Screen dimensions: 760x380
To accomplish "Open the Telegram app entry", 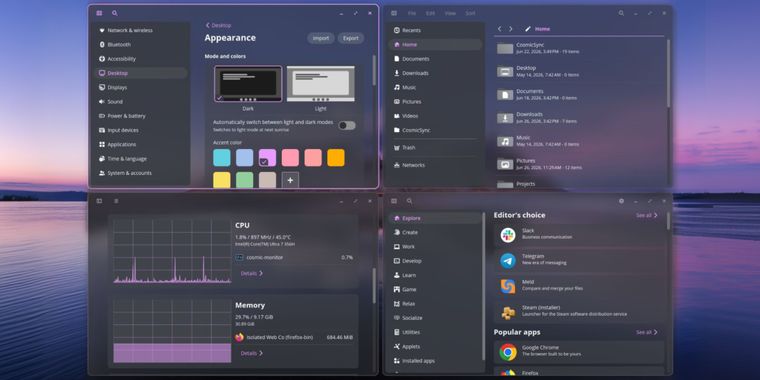I will point(579,260).
